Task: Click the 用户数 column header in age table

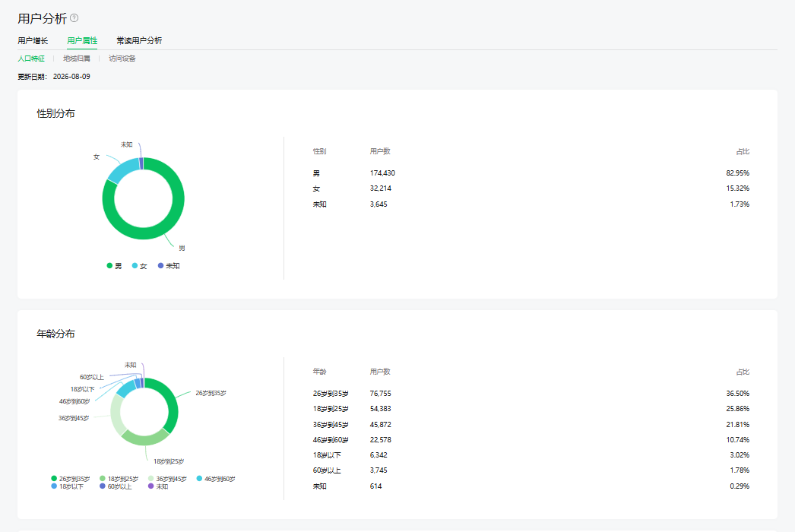Action: (380, 372)
